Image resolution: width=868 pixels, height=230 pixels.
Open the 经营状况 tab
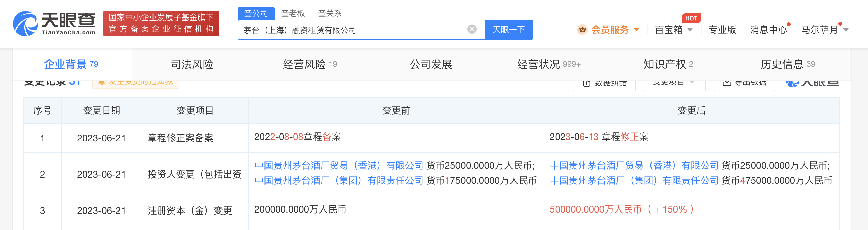(549, 64)
